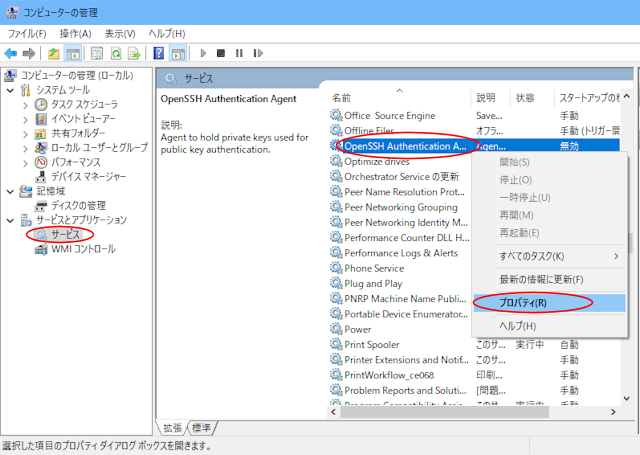Choose 最新の情報に更新(F) in context menu
The width and height of the screenshot is (640, 455).
(549, 280)
